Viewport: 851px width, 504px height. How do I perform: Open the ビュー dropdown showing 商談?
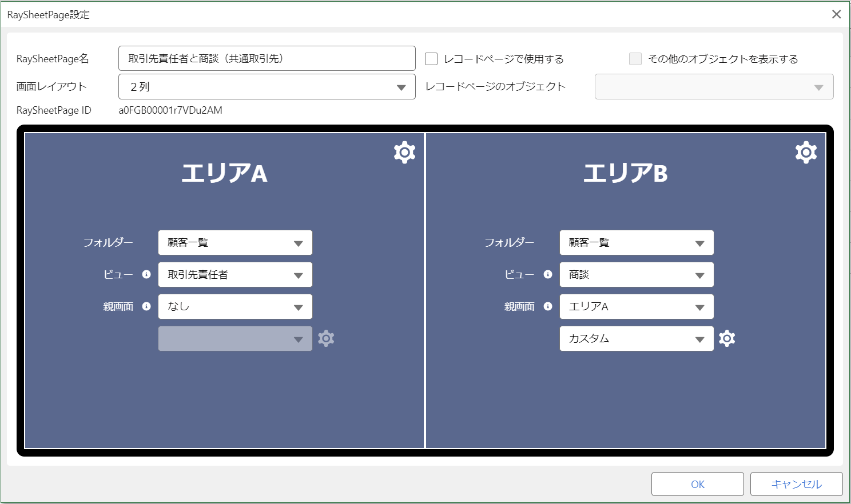(637, 275)
